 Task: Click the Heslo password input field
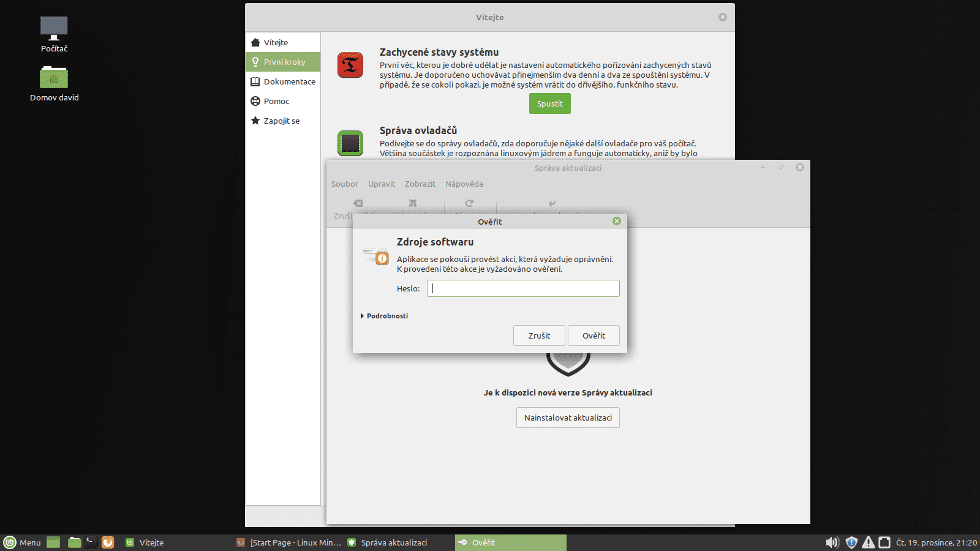522,288
